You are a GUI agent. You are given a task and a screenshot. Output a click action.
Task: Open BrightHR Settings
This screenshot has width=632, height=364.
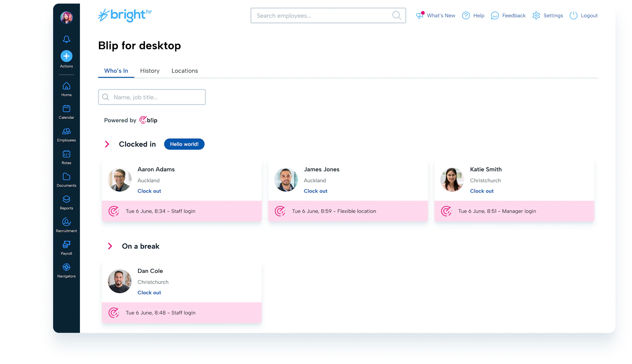(548, 15)
